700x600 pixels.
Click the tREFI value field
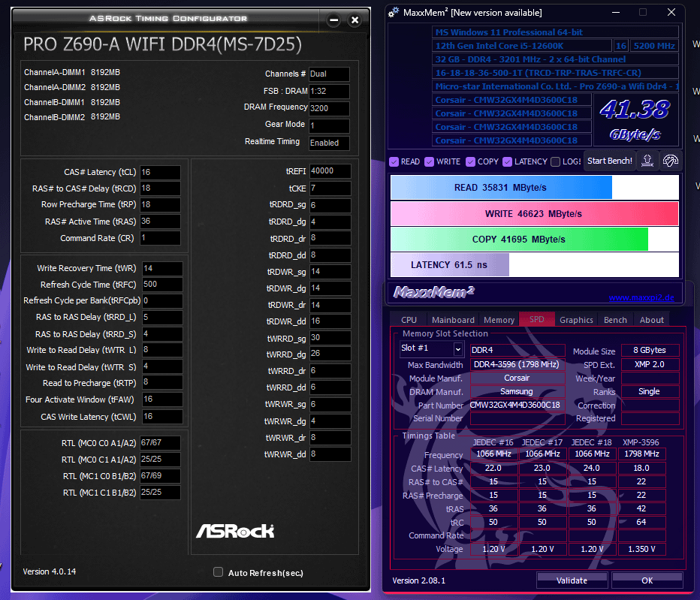[330, 171]
